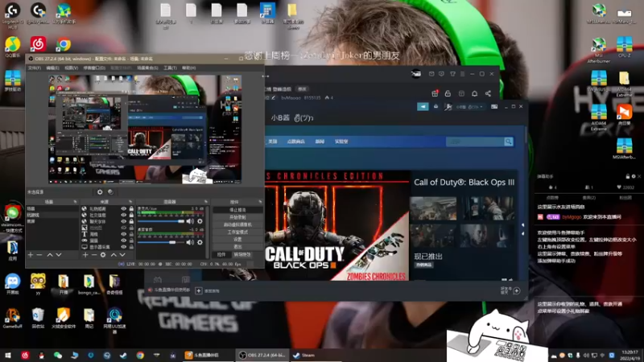Click 停止推流 button in OBS controls
Image resolution: width=644 pixels, height=362 pixels.
[237, 210]
